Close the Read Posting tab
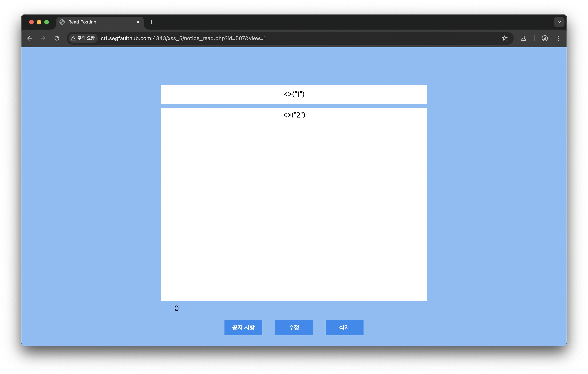 point(138,22)
